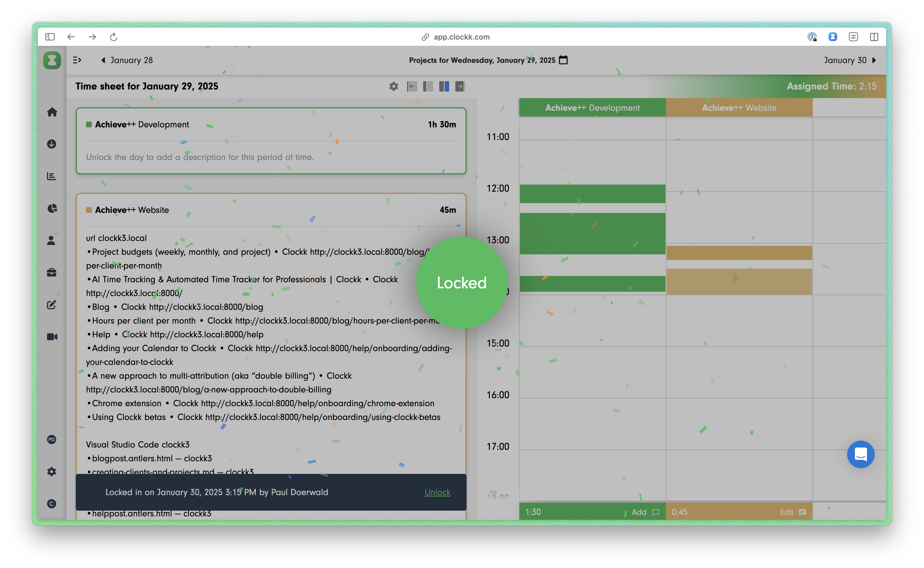
Task: Click the Achieve++ Website card title
Action: tap(132, 210)
